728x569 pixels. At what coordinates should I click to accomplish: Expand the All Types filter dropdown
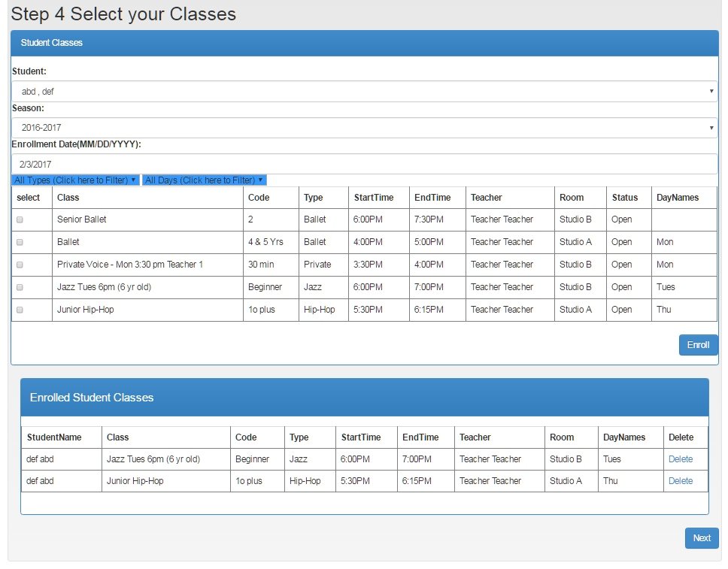pyautogui.click(x=75, y=180)
